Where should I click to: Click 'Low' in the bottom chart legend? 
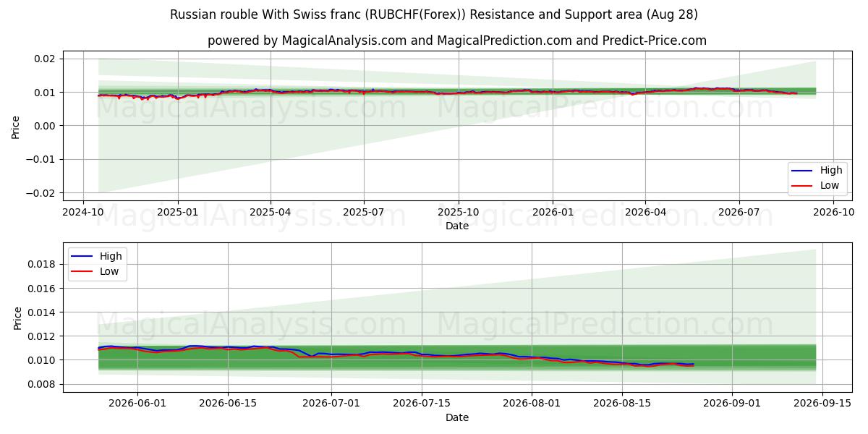coord(109,271)
